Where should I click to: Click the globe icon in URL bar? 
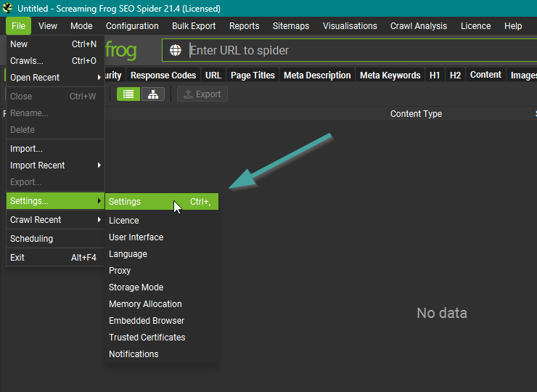point(176,50)
